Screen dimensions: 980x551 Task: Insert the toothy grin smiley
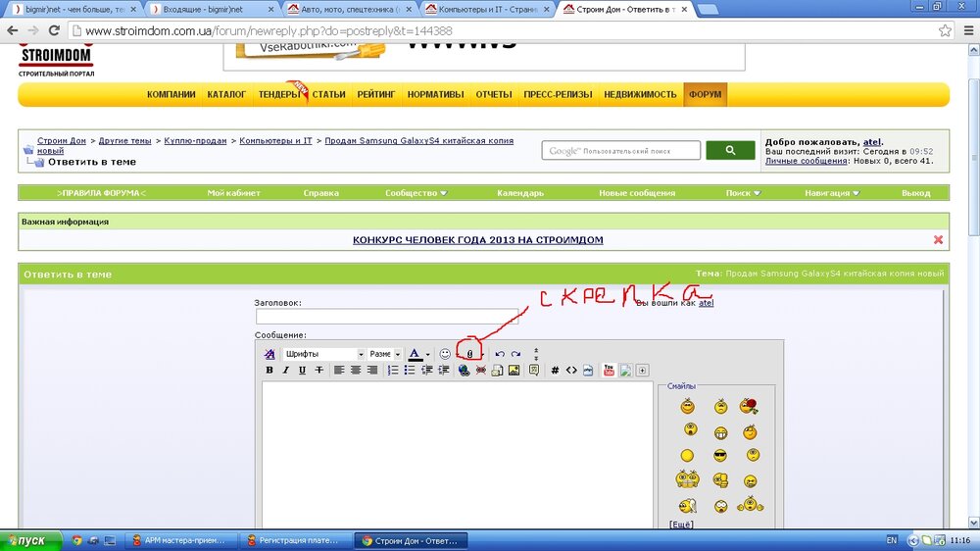(x=720, y=432)
